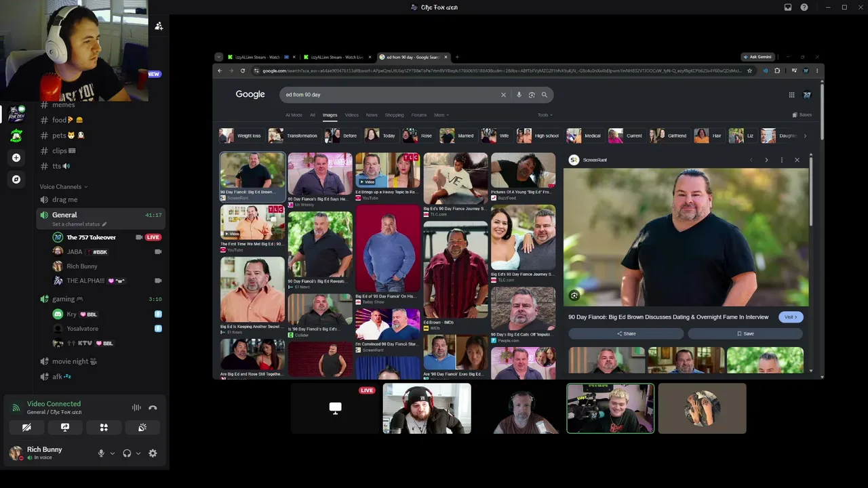Collapse the Voice Channels category

pyautogui.click(x=64, y=187)
